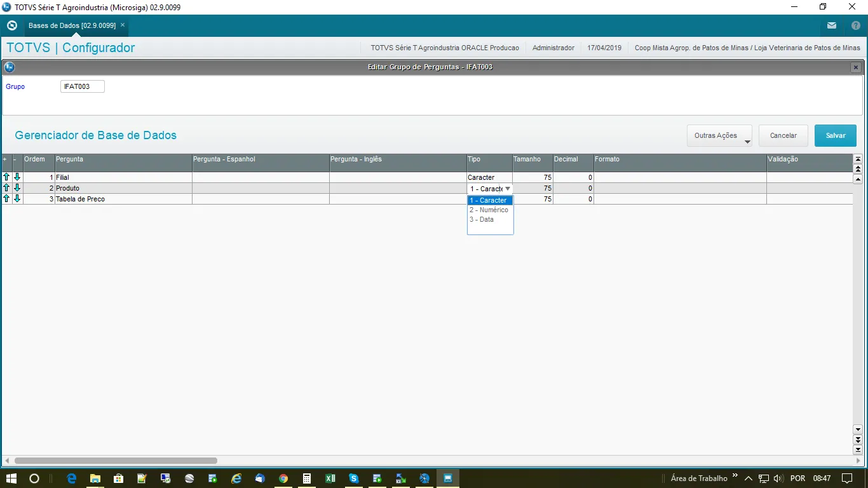
Task: Show hidden system tray icons
Action: click(749, 478)
